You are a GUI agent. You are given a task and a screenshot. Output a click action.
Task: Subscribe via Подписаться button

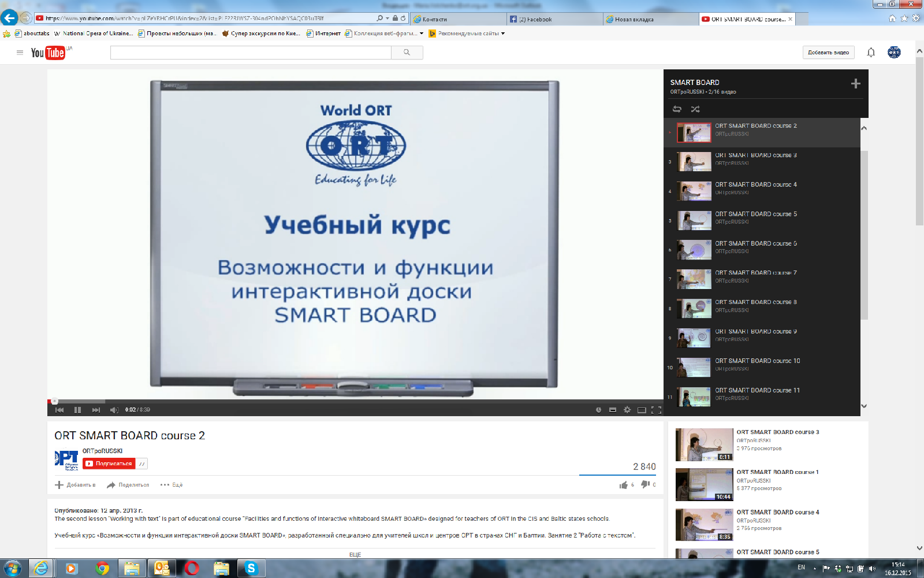pos(109,464)
